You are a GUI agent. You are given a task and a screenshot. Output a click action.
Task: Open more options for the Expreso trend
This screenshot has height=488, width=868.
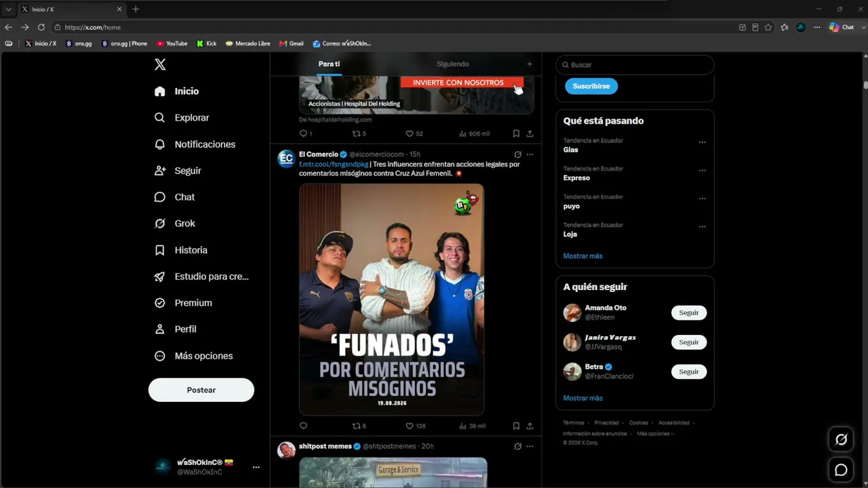(703, 170)
